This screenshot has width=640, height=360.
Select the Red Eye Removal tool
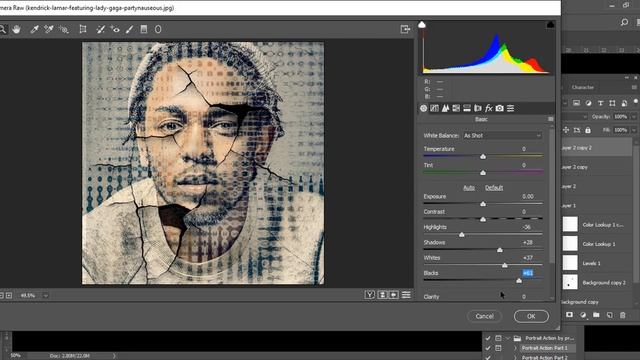[115, 29]
